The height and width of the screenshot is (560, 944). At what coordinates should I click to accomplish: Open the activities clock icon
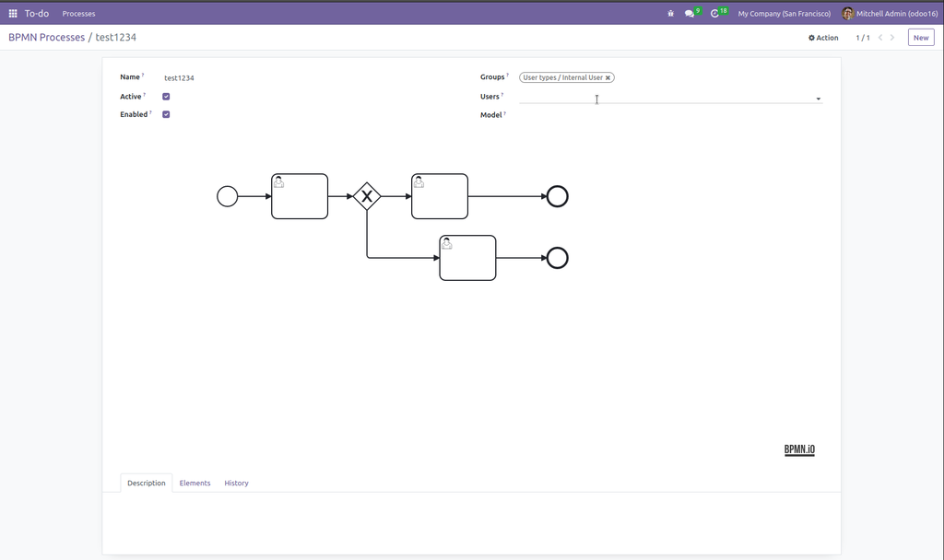coord(714,13)
